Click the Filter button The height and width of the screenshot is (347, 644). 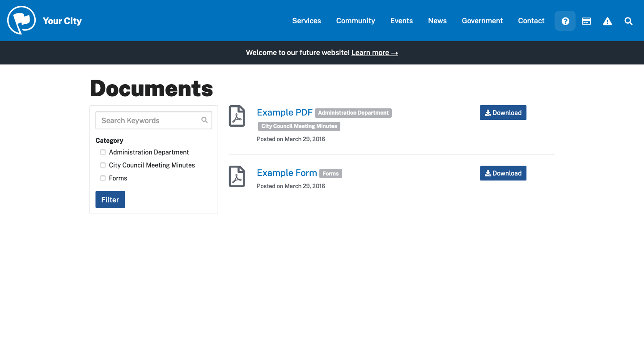[x=110, y=200]
